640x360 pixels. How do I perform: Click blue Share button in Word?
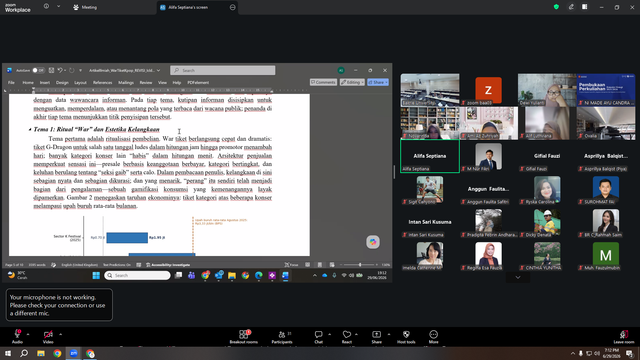(x=378, y=82)
